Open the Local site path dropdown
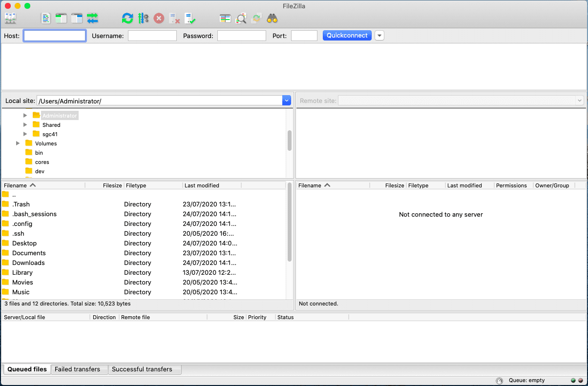This screenshot has height=386, width=588. (x=286, y=101)
